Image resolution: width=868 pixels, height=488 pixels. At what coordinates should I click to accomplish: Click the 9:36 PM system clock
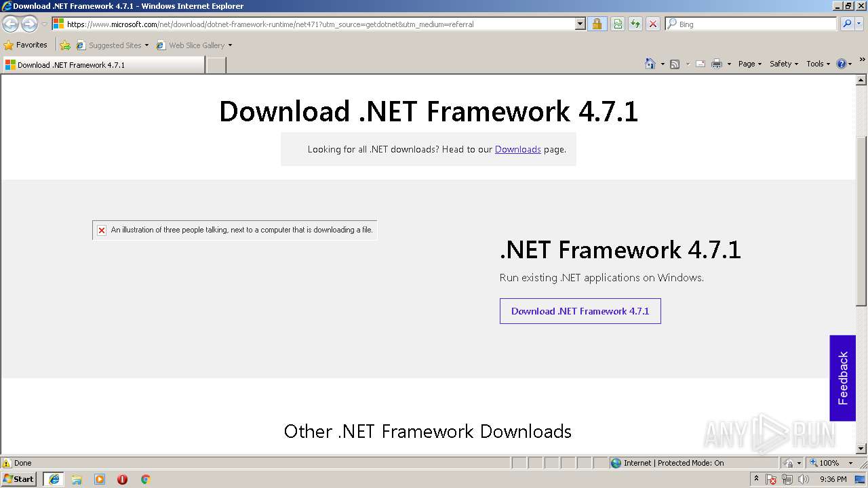[833, 479]
